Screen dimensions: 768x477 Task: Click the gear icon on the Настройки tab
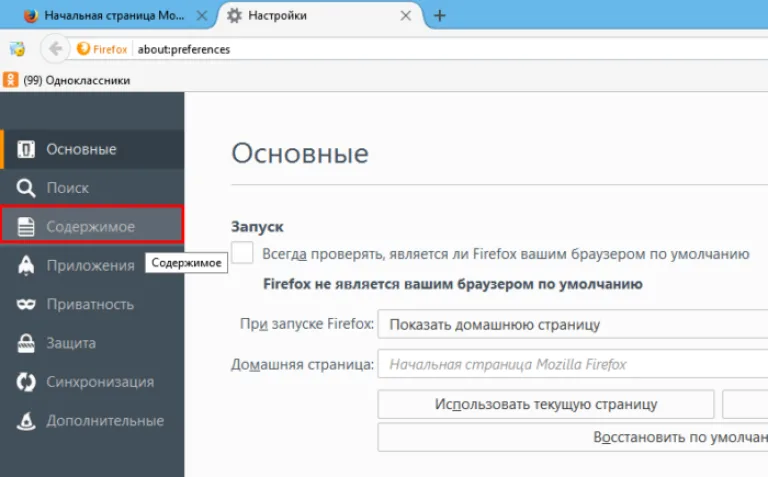click(x=234, y=16)
